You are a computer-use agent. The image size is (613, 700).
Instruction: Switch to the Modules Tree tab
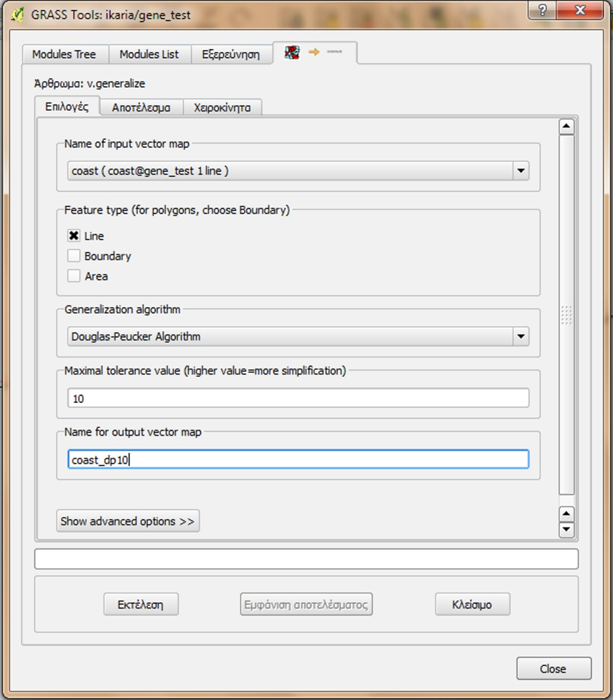tap(65, 54)
